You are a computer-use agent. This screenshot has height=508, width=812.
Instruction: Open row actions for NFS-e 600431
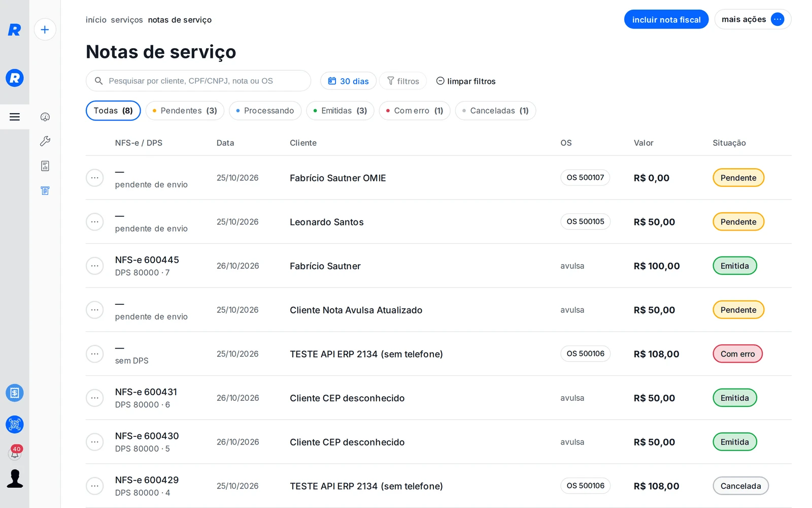coord(95,398)
